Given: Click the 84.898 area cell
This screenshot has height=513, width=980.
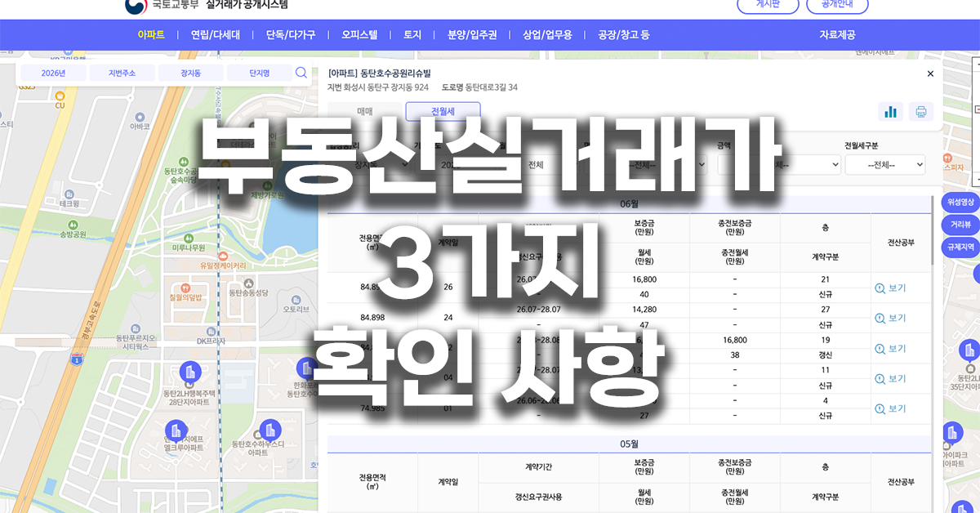Looking at the screenshot, I should click(372, 317).
